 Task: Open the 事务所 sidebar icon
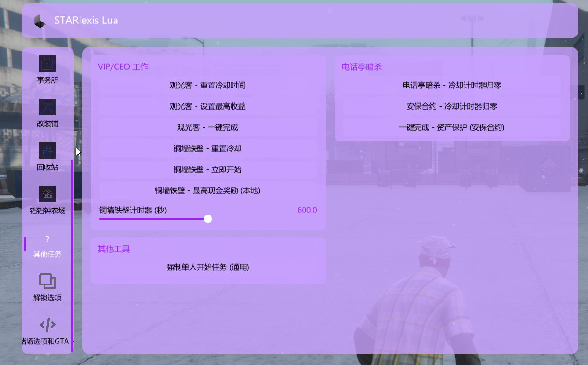47,64
